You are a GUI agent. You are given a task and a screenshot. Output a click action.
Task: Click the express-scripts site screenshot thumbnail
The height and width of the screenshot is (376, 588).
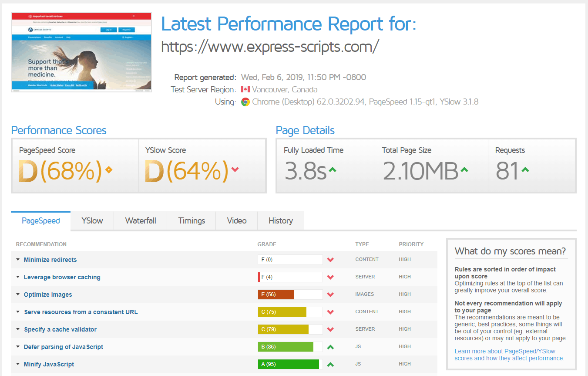(81, 52)
